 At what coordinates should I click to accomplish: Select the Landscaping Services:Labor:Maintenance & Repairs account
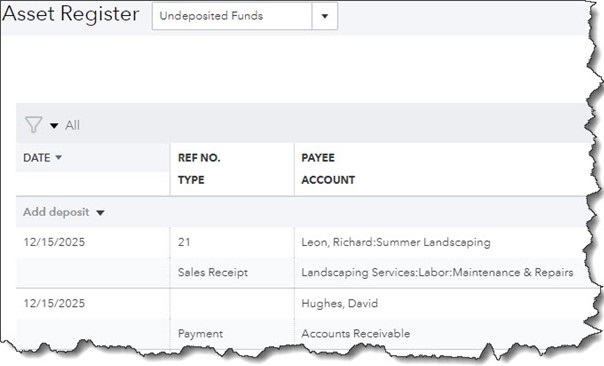click(x=437, y=272)
